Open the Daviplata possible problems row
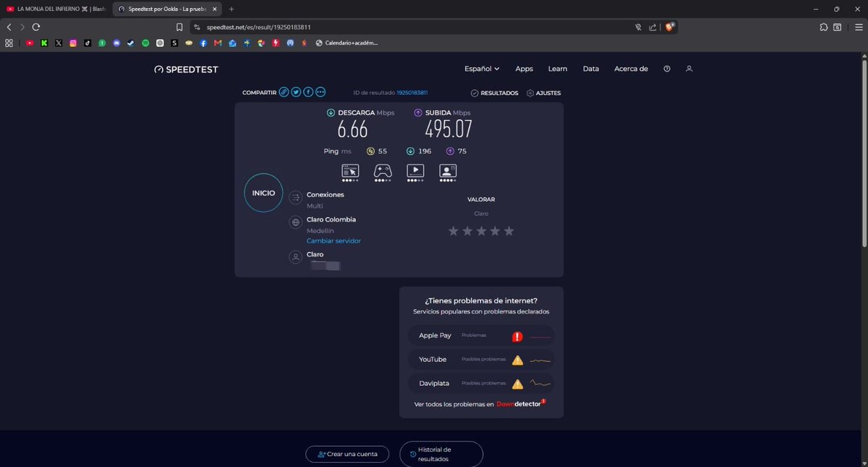Image resolution: width=868 pixels, height=467 pixels. (x=481, y=384)
